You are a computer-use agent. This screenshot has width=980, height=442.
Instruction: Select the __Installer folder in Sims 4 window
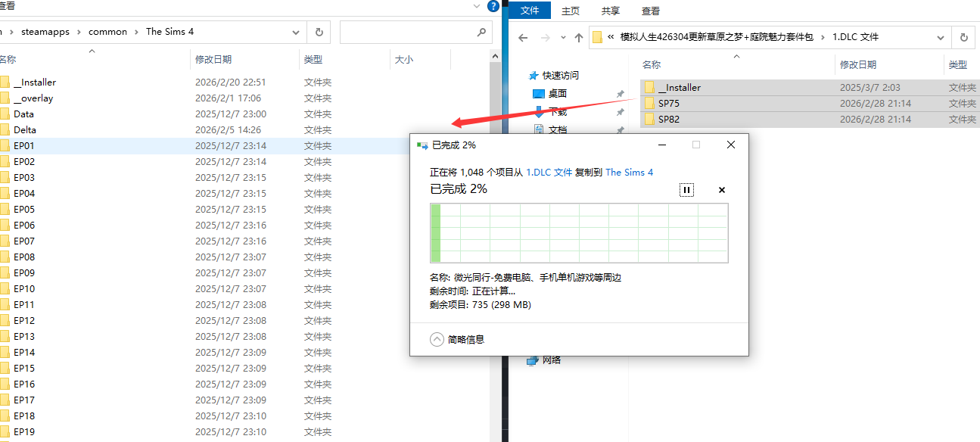pos(35,82)
